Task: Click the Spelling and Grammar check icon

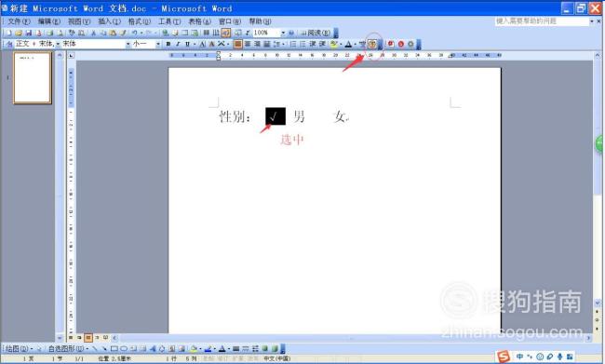Action: [x=72, y=33]
